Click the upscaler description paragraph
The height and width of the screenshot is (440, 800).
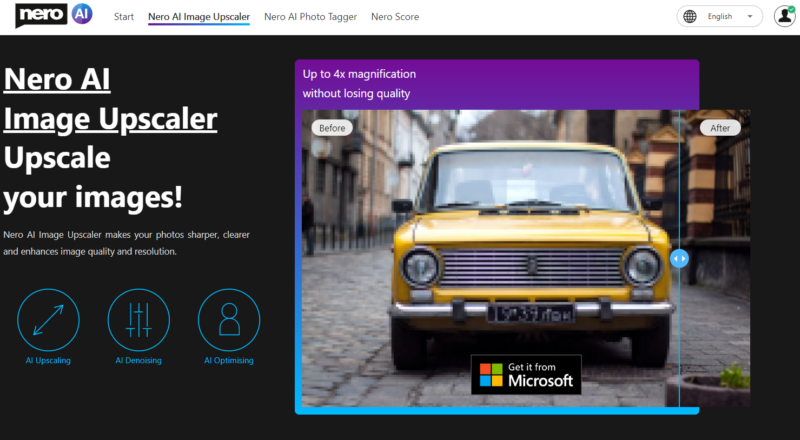point(127,243)
